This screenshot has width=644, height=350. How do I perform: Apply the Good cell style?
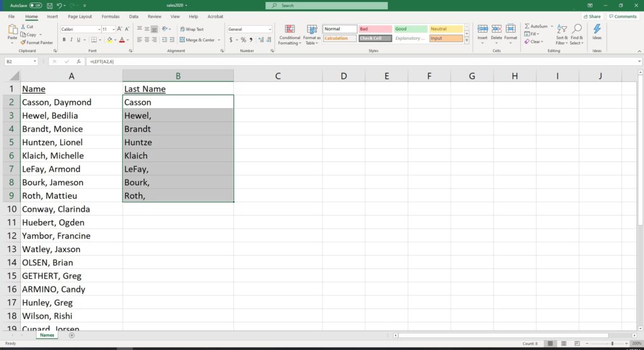tap(410, 29)
